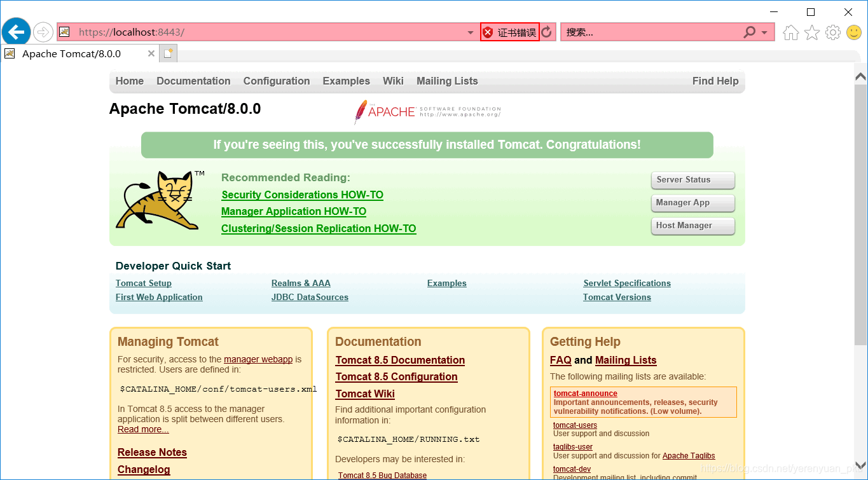
Task: Click the vertical scrollbar up arrow
Action: click(x=860, y=77)
